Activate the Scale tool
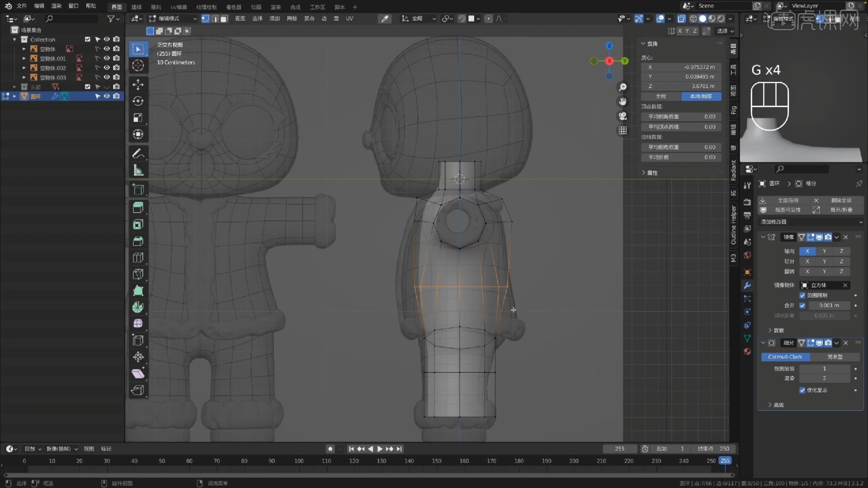This screenshot has width=868, height=488. tap(138, 118)
